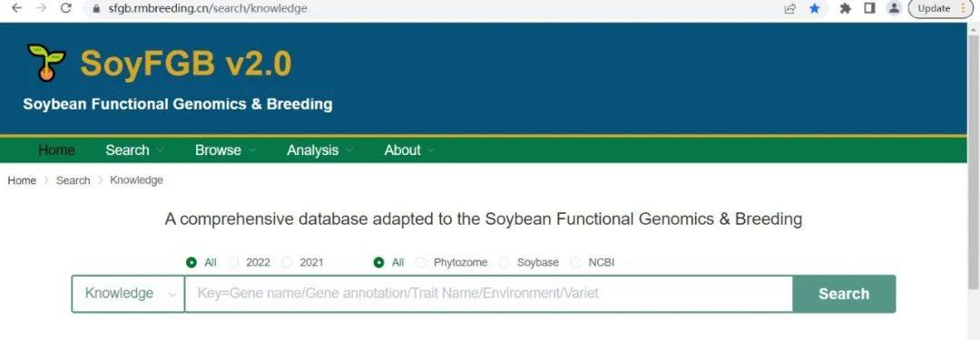The image size is (980, 340).
Task: Choose the Phytozome radio option
Action: (421, 263)
